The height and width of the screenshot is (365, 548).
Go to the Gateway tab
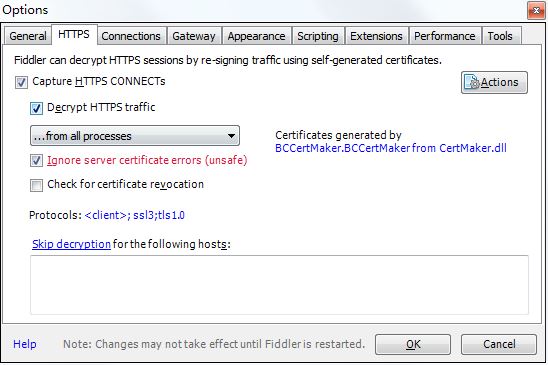194,36
